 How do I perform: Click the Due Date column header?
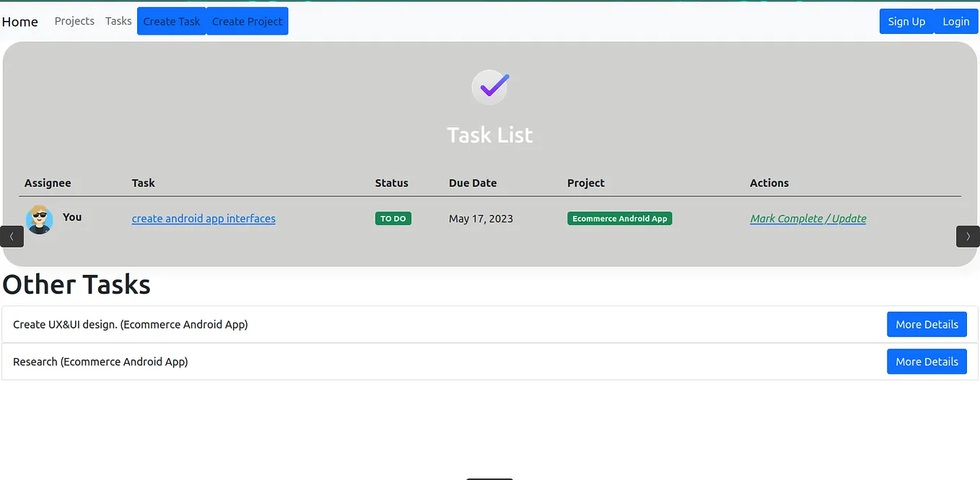(473, 183)
